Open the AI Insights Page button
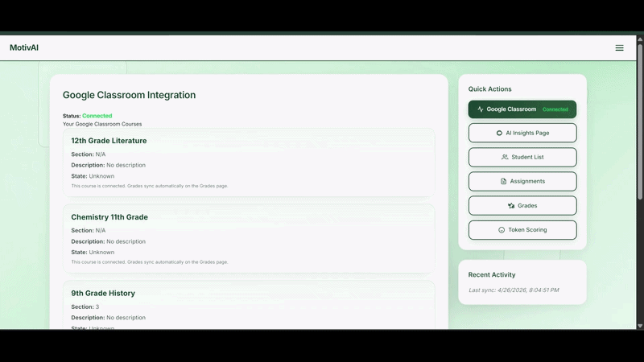 pyautogui.click(x=522, y=133)
